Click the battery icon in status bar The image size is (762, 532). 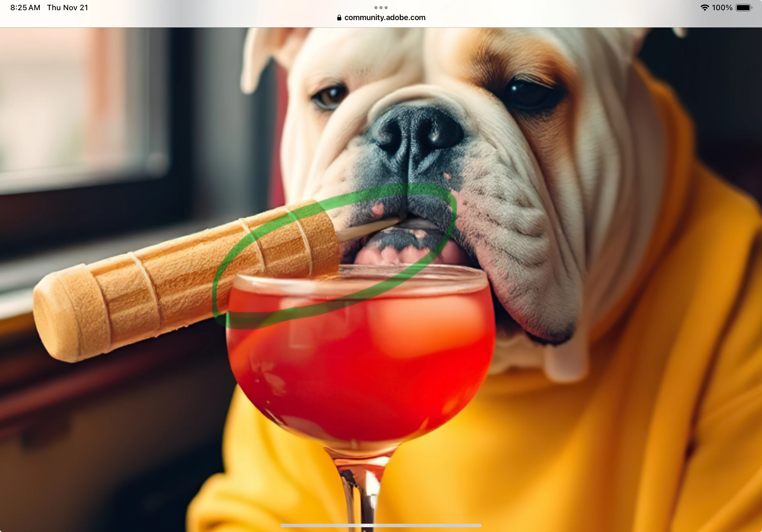point(743,8)
